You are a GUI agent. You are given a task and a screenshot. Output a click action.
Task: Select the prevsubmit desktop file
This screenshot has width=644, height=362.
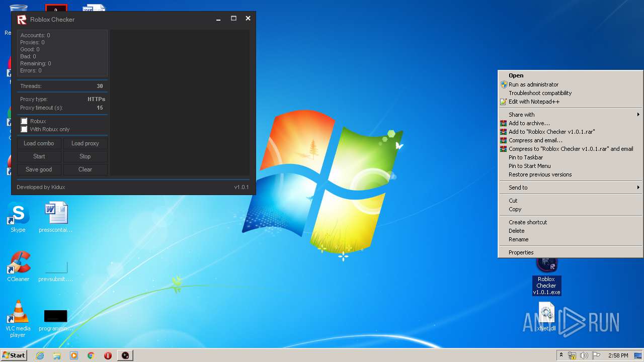point(56,271)
